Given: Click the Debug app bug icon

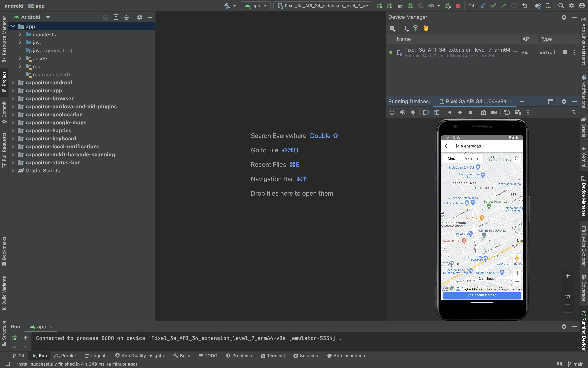Looking at the screenshot, I should (x=410, y=6).
